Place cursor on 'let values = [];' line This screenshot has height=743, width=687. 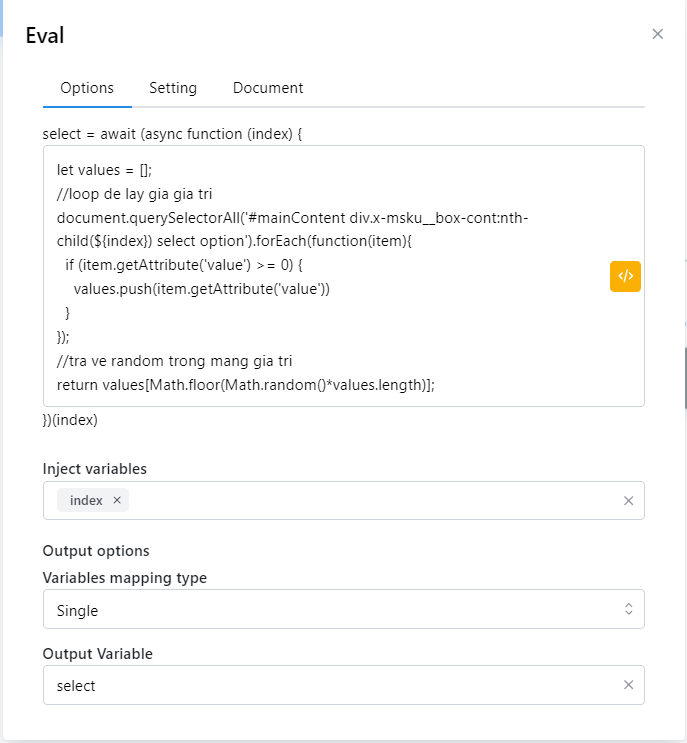[105, 170]
